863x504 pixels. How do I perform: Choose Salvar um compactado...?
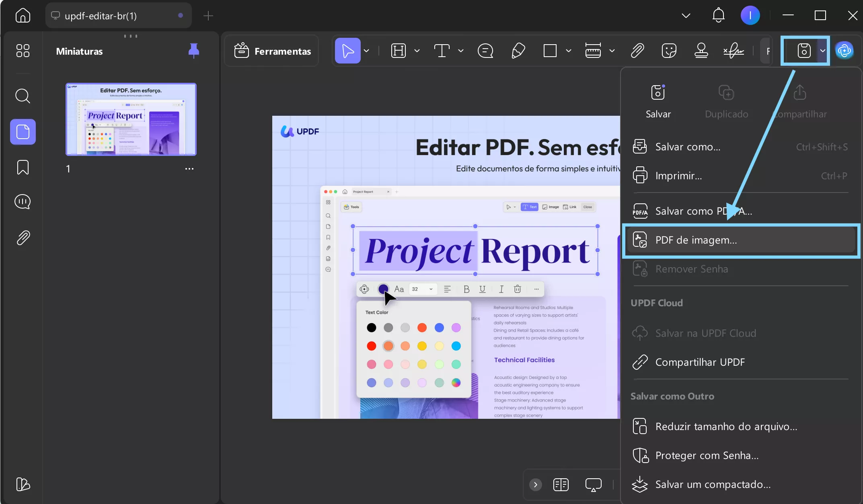(740, 484)
